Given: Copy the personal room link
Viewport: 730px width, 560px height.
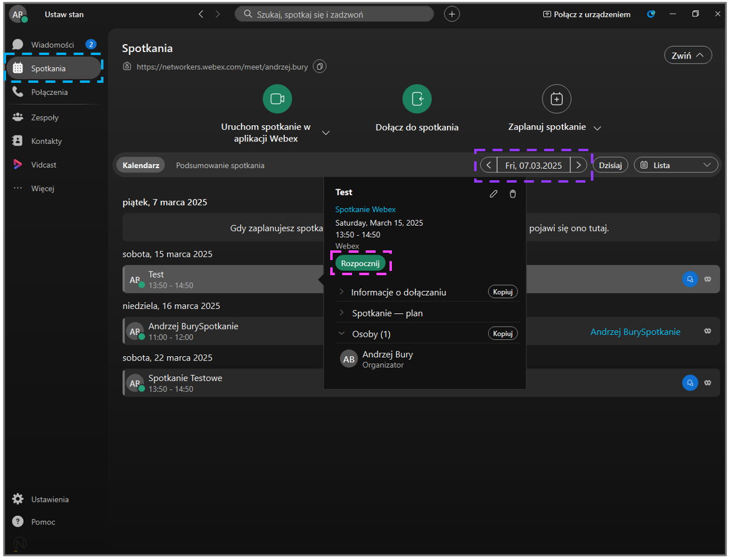Looking at the screenshot, I should pos(320,67).
